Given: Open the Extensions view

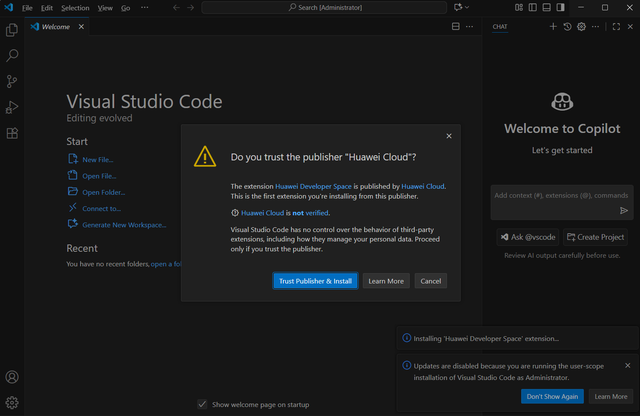Looking at the screenshot, I should (12, 132).
